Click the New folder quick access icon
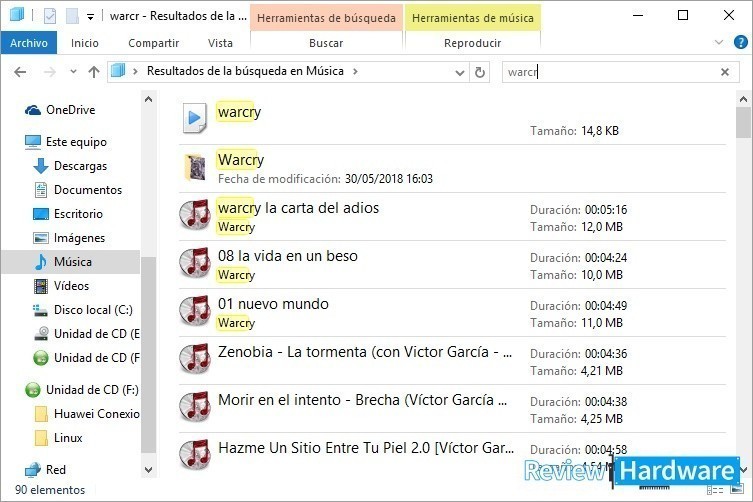 point(73,16)
